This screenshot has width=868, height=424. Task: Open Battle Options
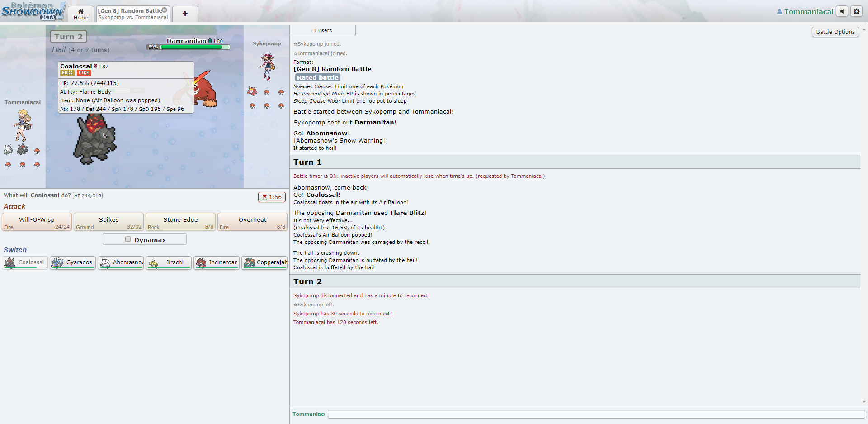835,32
